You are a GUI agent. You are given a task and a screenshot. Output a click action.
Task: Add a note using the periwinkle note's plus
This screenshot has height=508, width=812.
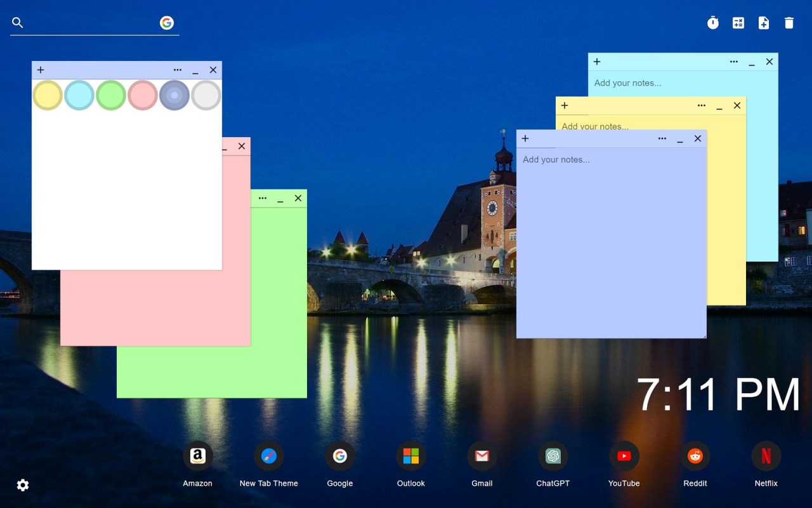click(525, 138)
